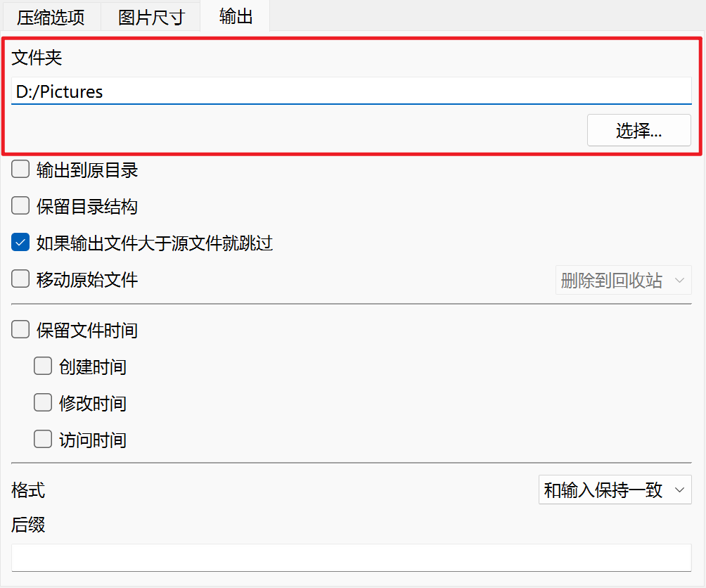
Task: Toggle the 移动原始文件 checkbox
Action: coord(21,280)
